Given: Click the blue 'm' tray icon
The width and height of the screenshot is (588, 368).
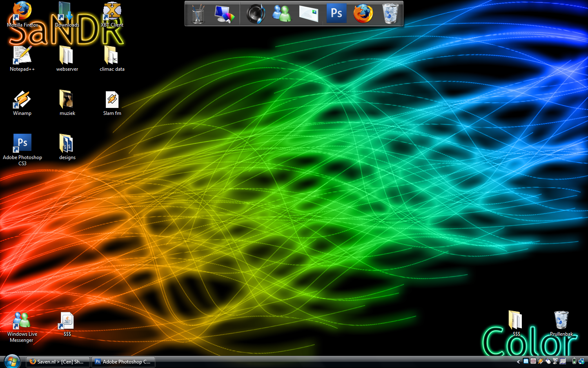Looking at the screenshot, I should coord(526,361).
